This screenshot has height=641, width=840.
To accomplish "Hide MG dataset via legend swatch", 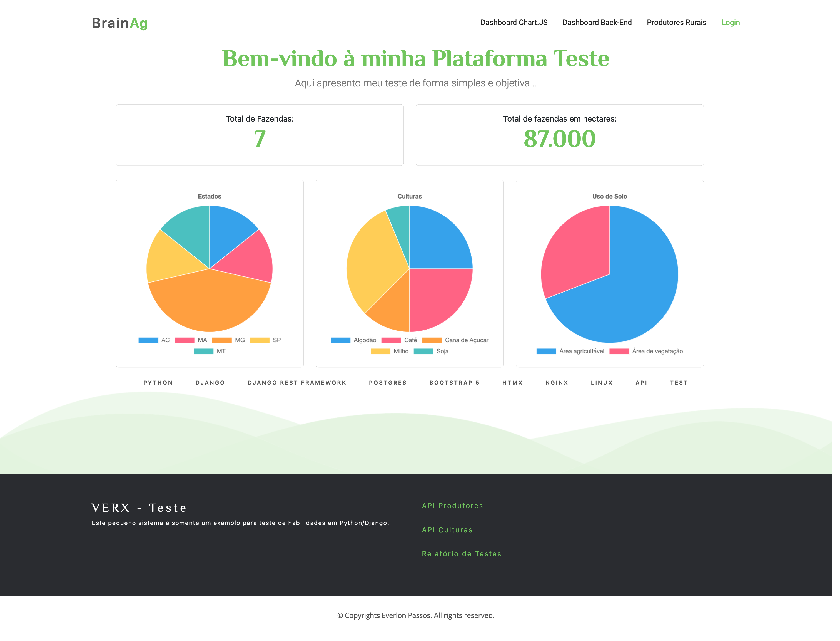I will point(221,340).
